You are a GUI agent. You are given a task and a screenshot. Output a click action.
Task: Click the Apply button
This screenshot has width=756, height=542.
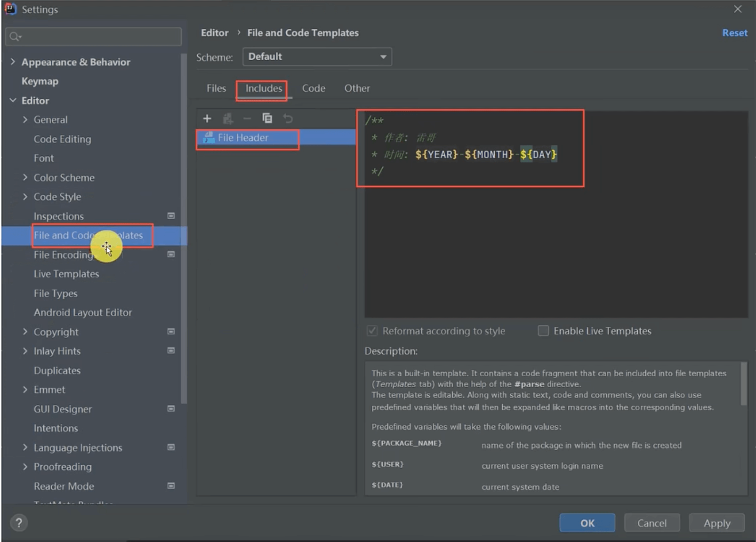[716, 523]
